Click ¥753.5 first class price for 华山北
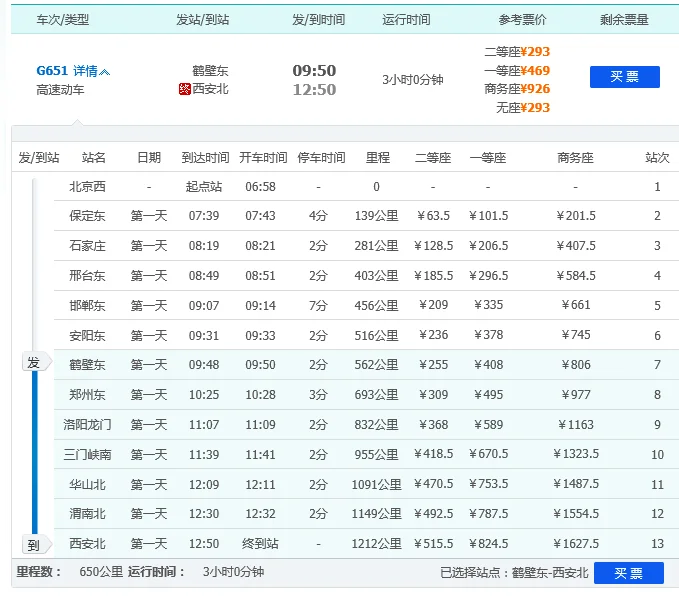 488,484
